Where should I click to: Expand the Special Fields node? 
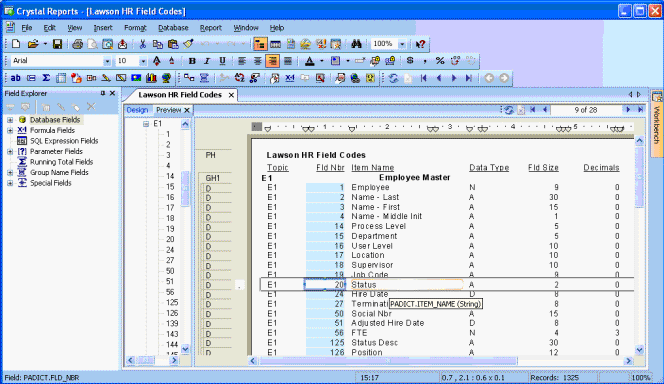click(x=10, y=183)
